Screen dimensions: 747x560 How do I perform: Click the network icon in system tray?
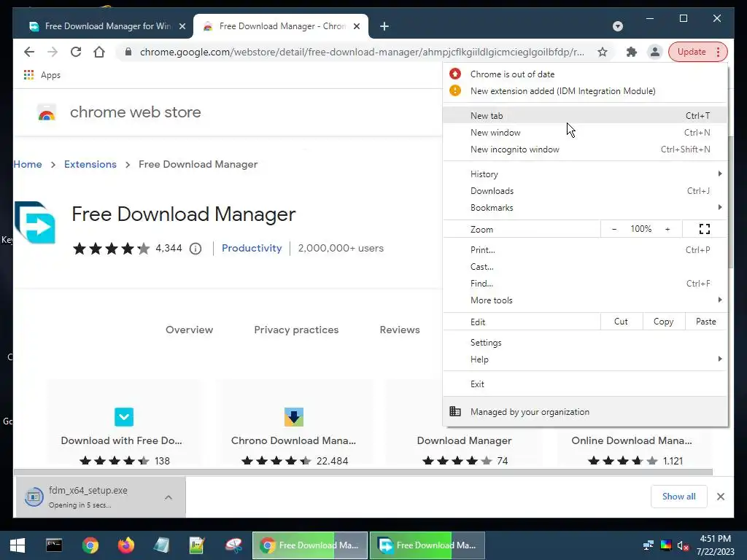pyautogui.click(x=649, y=545)
